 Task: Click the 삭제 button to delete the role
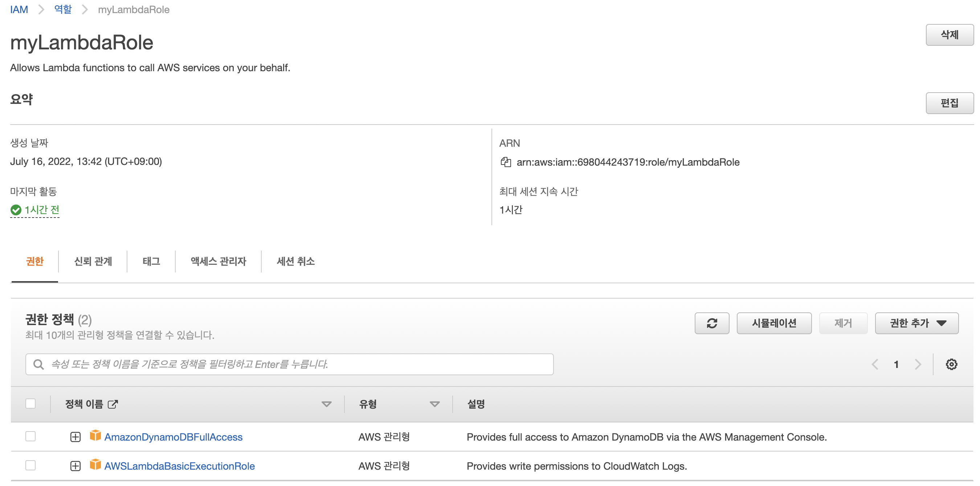[x=949, y=35]
